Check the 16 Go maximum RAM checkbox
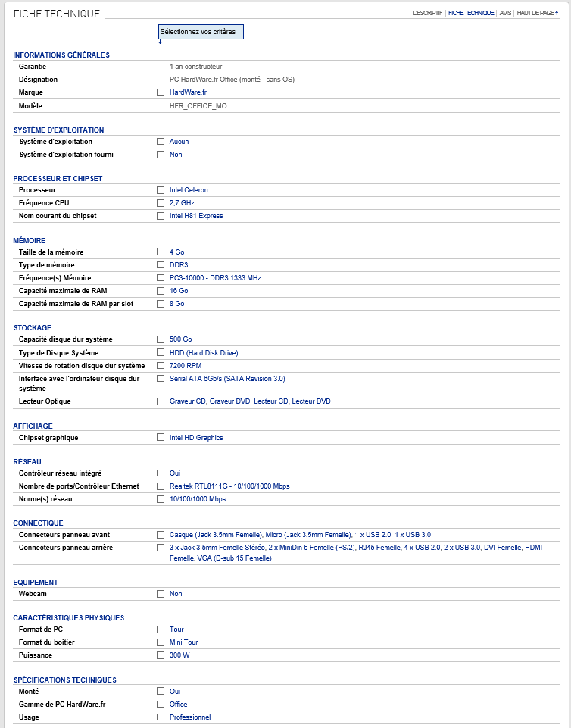Viewport: 571px width, 728px height. (161, 291)
